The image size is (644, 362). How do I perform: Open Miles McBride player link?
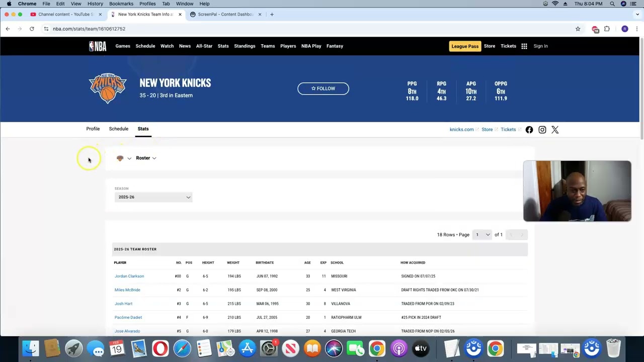(127, 290)
